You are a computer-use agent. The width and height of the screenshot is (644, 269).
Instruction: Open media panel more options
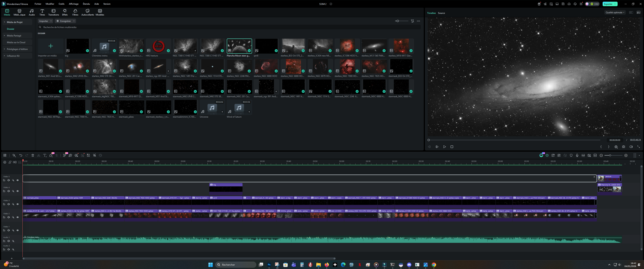tap(418, 21)
